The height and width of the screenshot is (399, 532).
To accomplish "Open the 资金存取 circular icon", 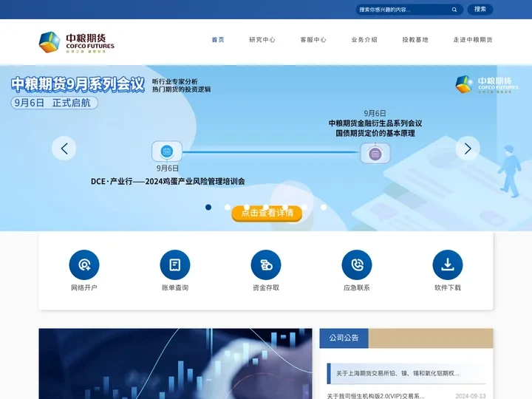I will point(266,265).
